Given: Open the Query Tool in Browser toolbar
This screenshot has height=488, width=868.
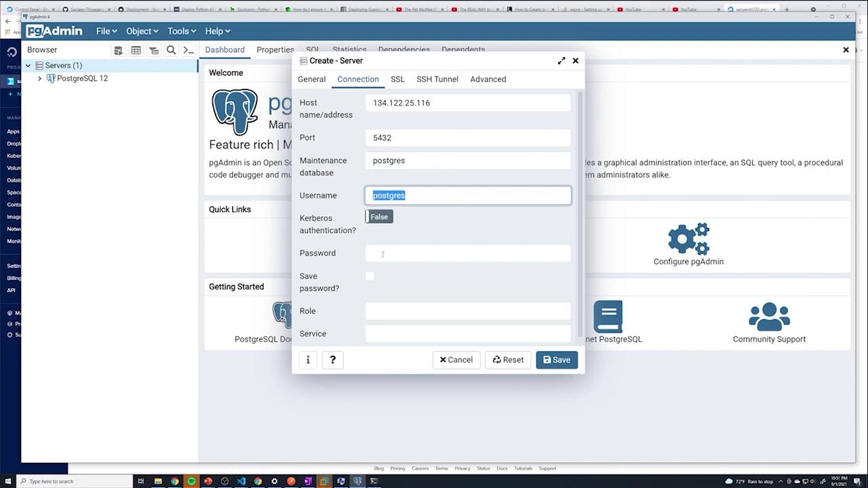Looking at the screenshot, I should coord(118,50).
